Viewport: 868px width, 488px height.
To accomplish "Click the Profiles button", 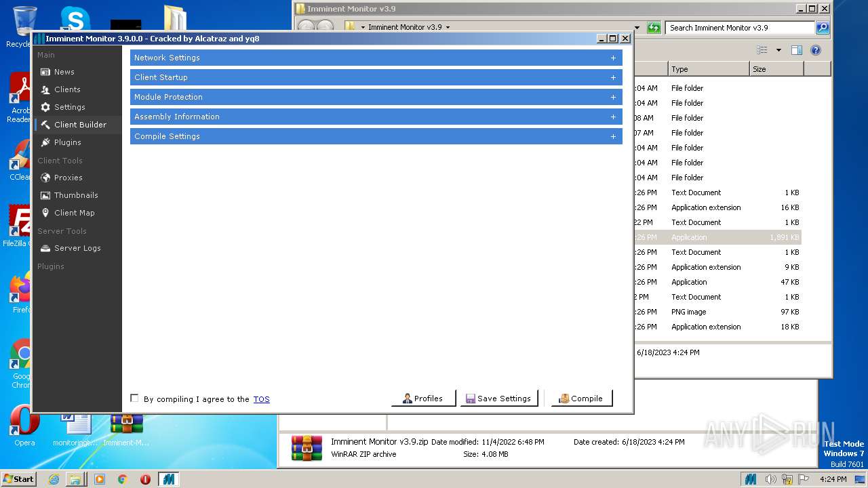I will [423, 399].
